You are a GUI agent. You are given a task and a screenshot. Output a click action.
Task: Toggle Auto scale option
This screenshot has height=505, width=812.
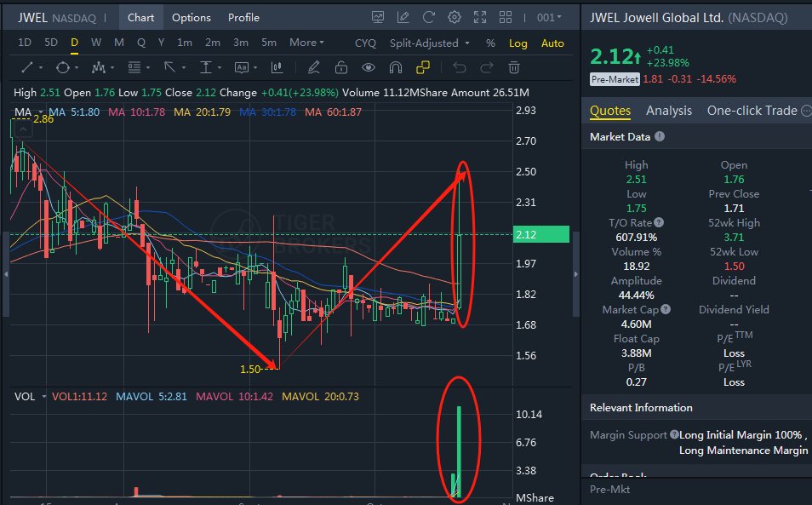click(x=552, y=43)
